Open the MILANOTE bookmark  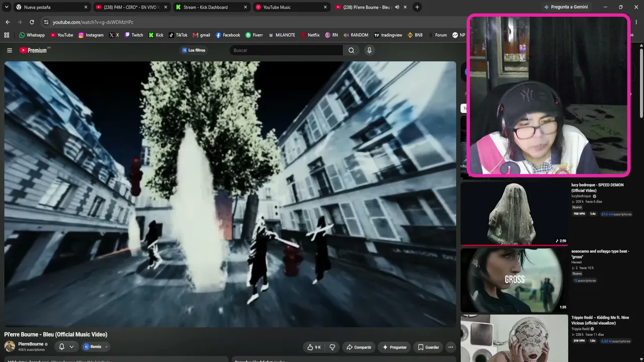pos(282,35)
